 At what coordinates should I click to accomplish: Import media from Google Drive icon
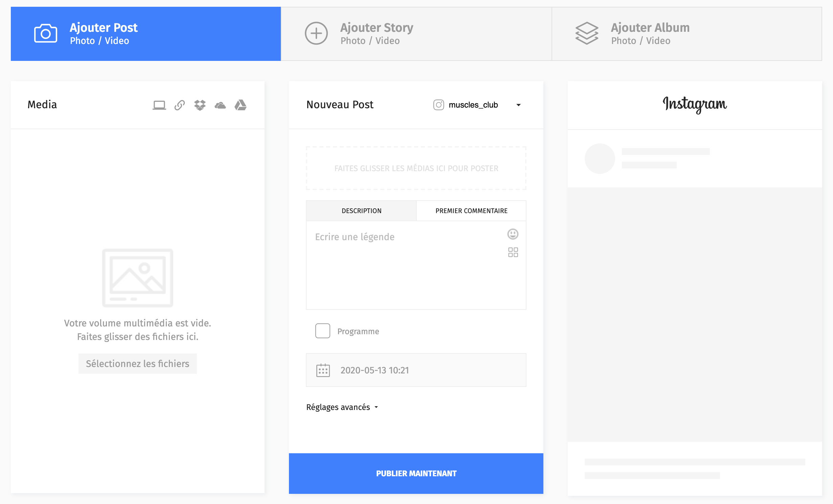[x=241, y=105]
